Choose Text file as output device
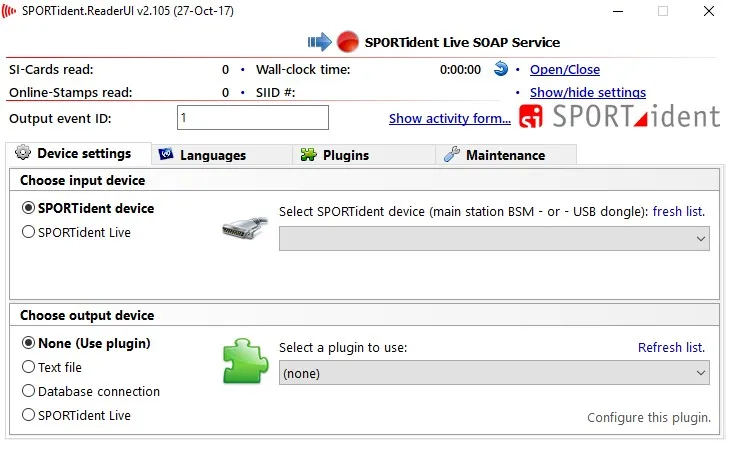 (x=52, y=367)
